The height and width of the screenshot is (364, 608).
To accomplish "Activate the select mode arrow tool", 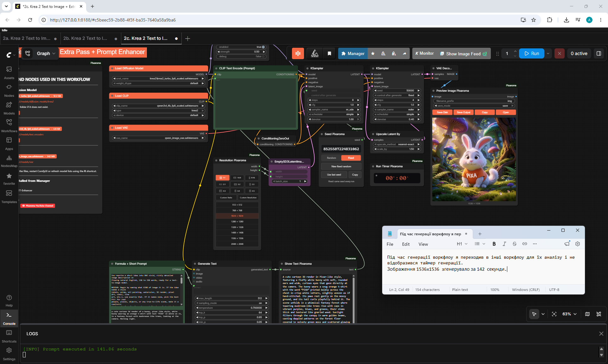I will pyautogui.click(x=534, y=314).
